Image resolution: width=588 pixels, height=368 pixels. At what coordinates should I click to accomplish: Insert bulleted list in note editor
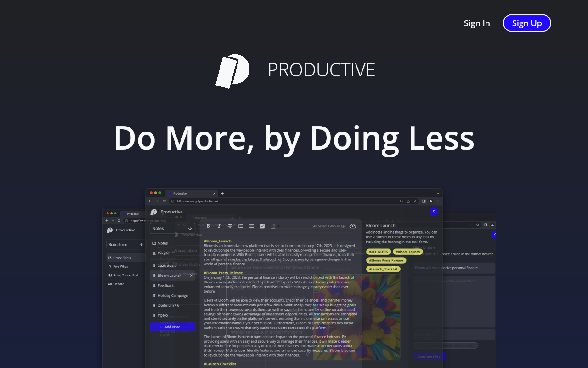(251, 226)
